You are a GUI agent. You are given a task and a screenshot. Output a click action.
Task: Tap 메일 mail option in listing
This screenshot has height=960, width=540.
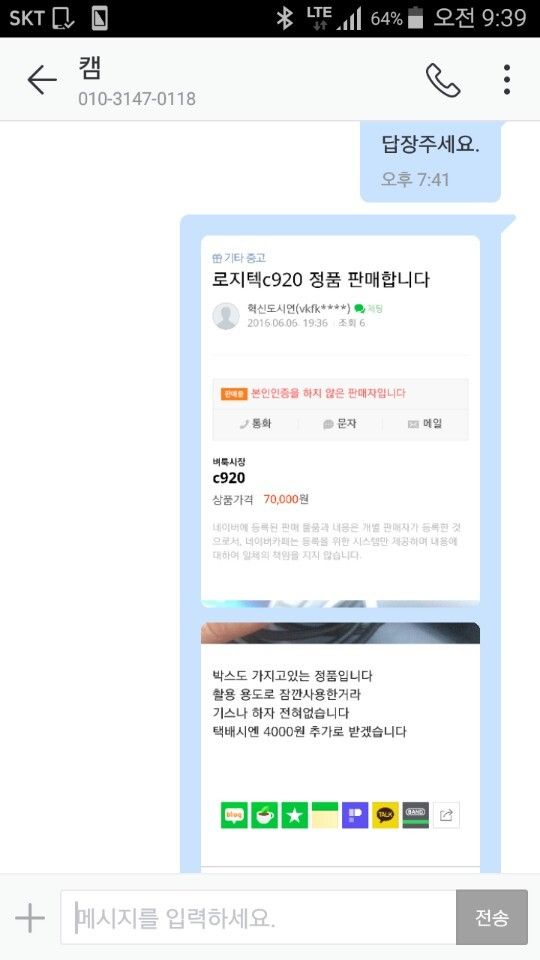(425, 424)
